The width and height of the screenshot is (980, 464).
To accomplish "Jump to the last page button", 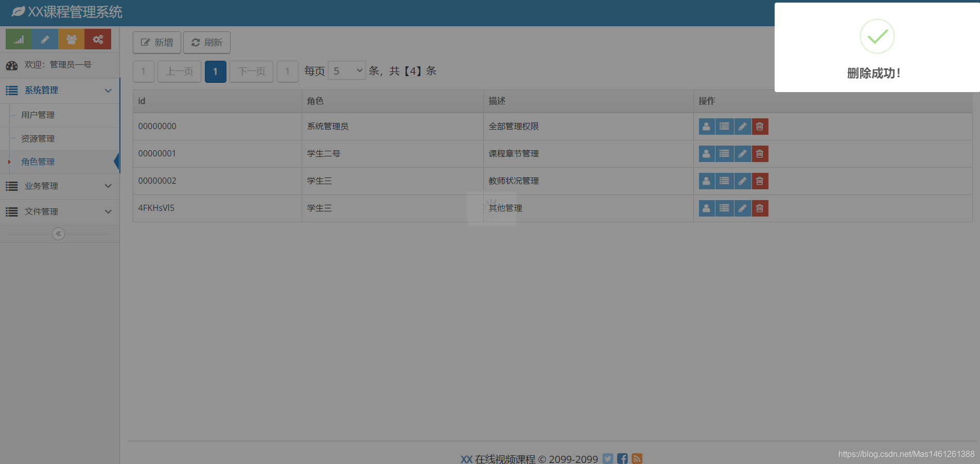I will click(x=288, y=72).
